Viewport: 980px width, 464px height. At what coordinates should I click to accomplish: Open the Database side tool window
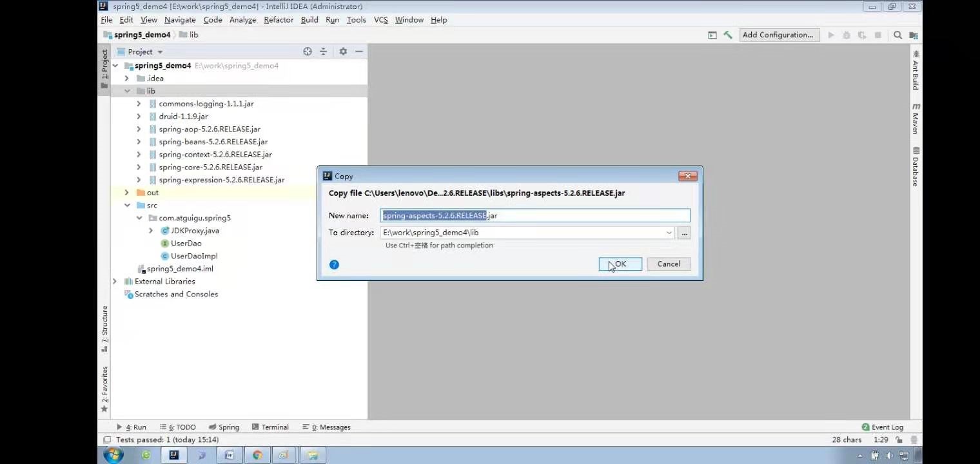click(x=916, y=166)
